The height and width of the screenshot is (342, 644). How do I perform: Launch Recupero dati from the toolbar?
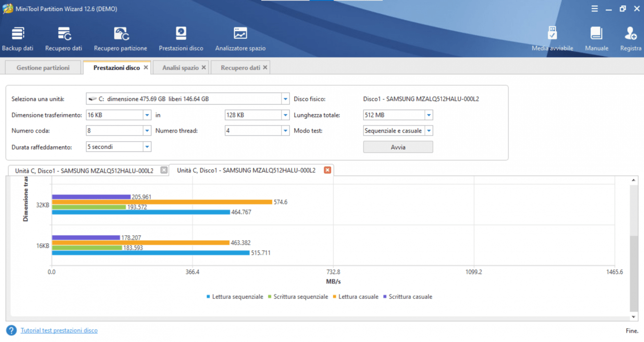[63, 39]
